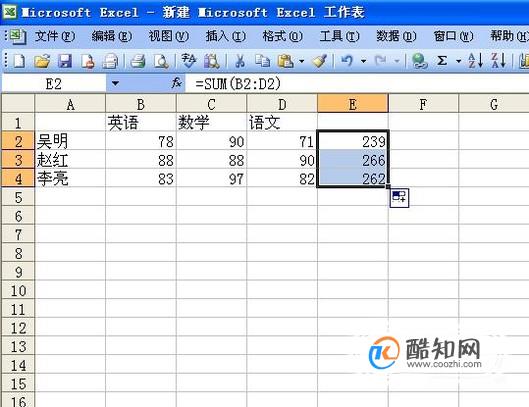Expand the Undo history dropdown arrow
Image resolution: width=529 pixels, height=407 pixels.
[363, 61]
